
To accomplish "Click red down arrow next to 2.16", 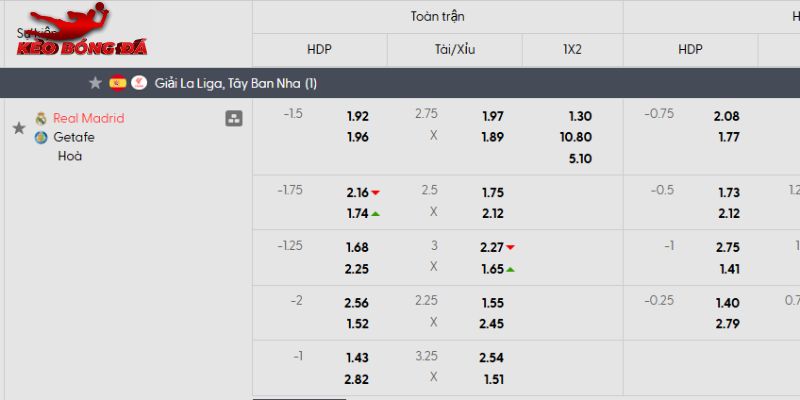I will point(376,192).
